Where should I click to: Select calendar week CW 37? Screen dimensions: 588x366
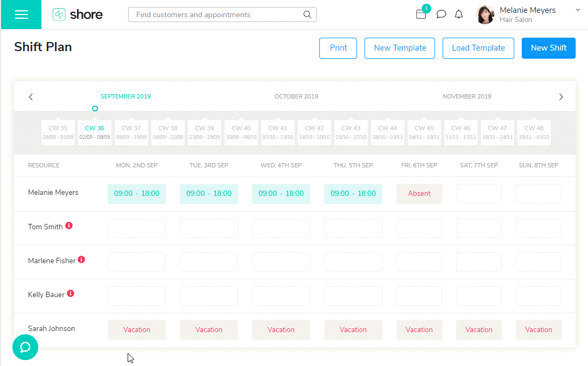pos(131,132)
